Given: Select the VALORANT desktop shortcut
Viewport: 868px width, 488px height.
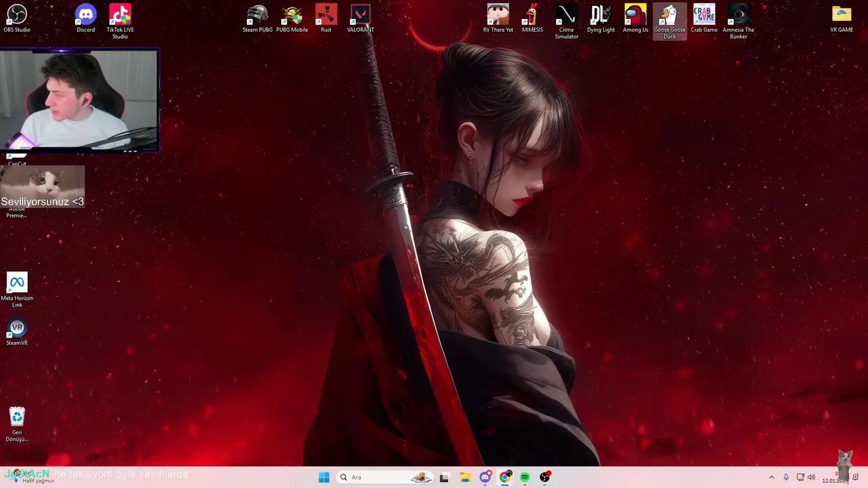Looking at the screenshot, I should [x=361, y=18].
